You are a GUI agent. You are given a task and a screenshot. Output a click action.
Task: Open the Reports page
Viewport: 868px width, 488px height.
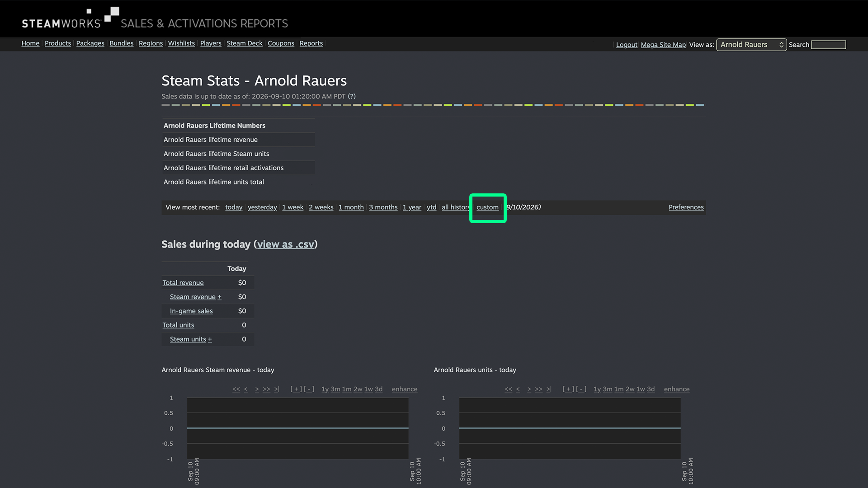click(311, 43)
